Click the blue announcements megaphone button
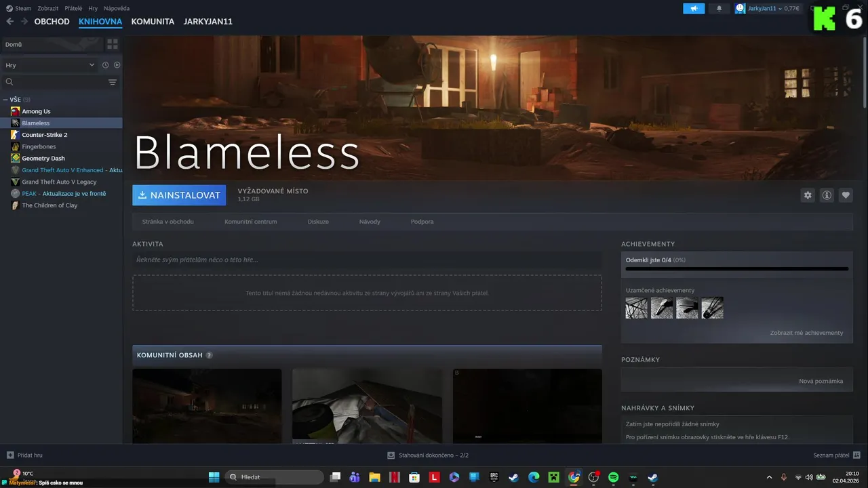Viewport: 868px width, 488px height. click(x=694, y=9)
